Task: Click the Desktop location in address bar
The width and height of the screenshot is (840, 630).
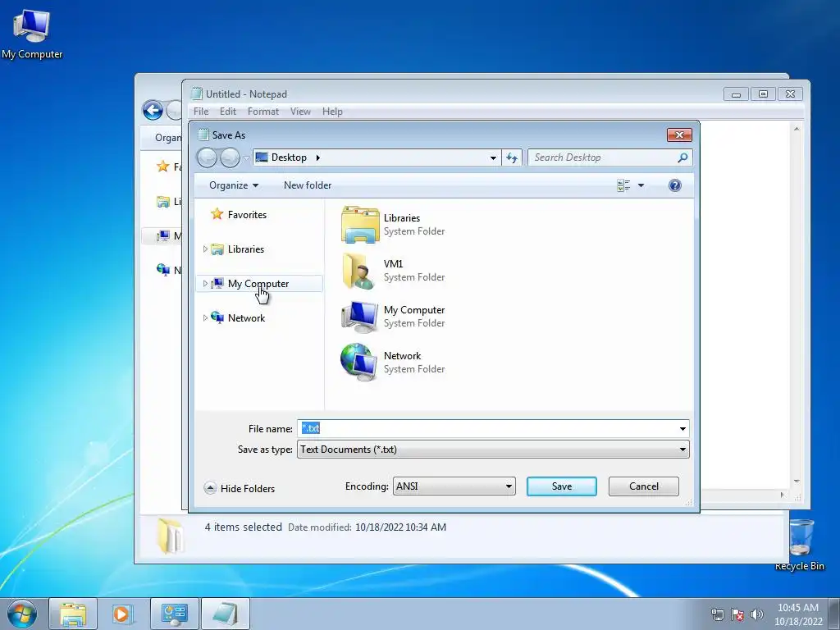Action: point(289,157)
